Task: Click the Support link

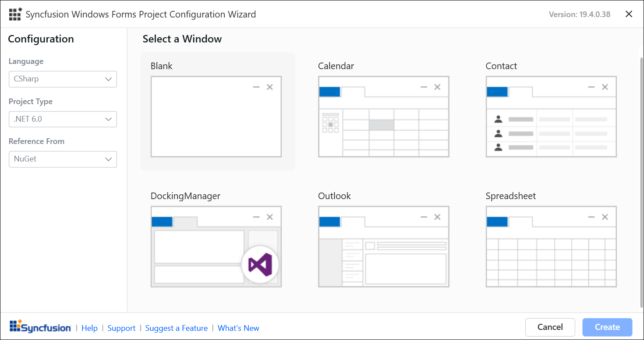Action: point(121,328)
